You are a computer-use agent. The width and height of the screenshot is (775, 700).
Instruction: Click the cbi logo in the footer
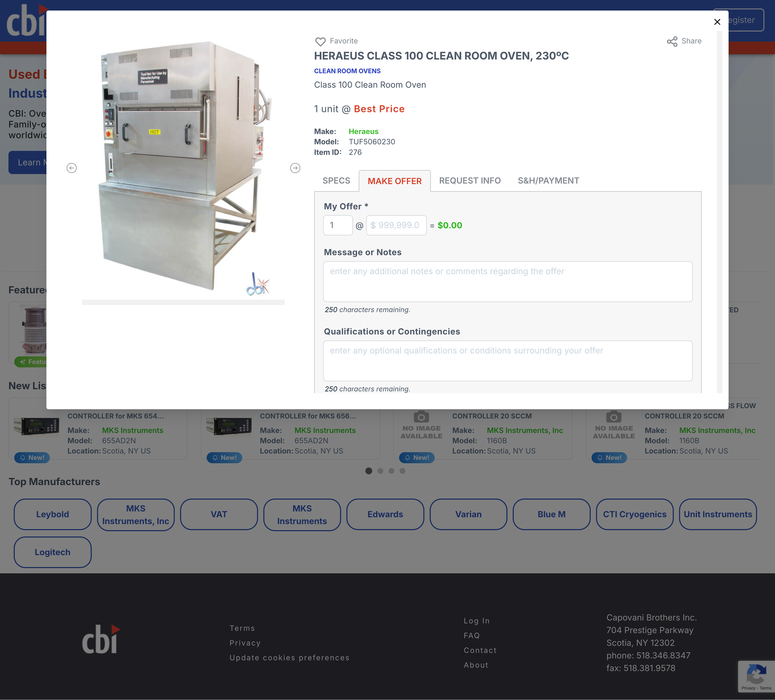tap(101, 639)
